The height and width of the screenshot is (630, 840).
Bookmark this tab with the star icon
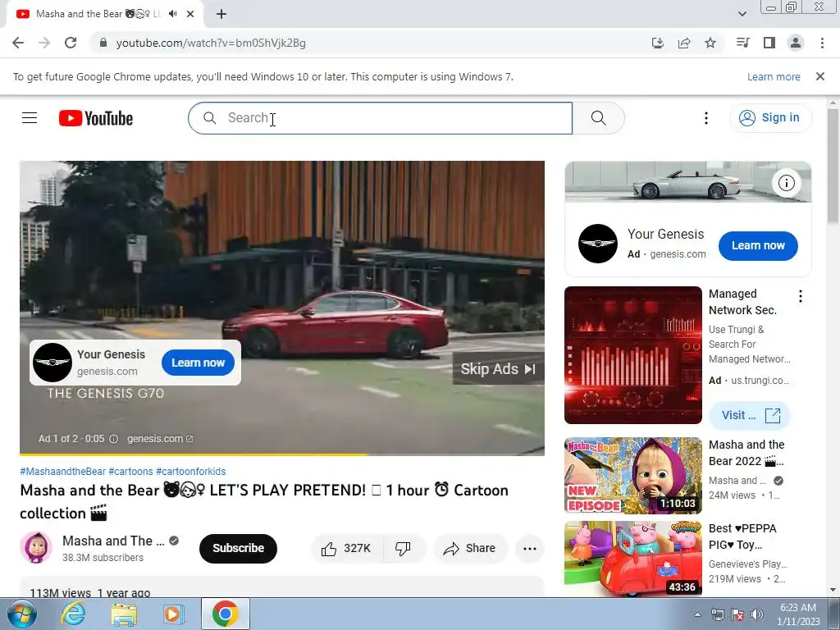pos(710,43)
